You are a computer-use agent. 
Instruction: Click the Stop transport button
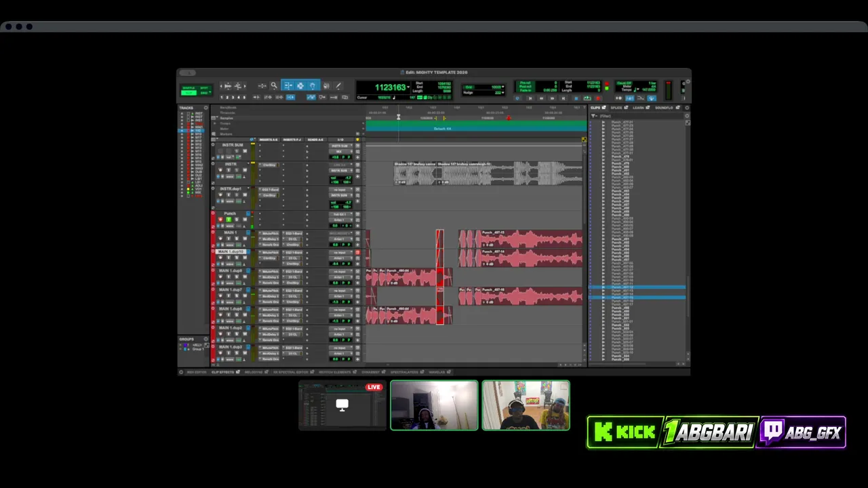(576, 98)
